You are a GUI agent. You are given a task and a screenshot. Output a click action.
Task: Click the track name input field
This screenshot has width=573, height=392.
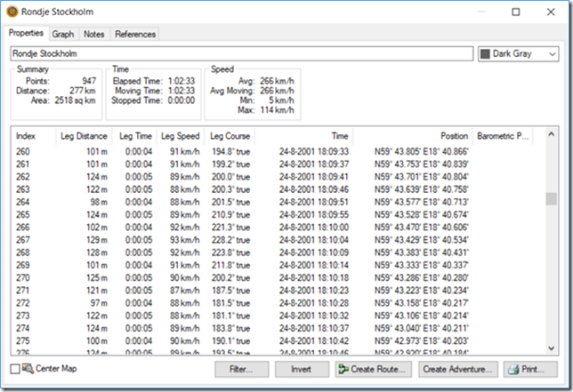[x=240, y=53]
